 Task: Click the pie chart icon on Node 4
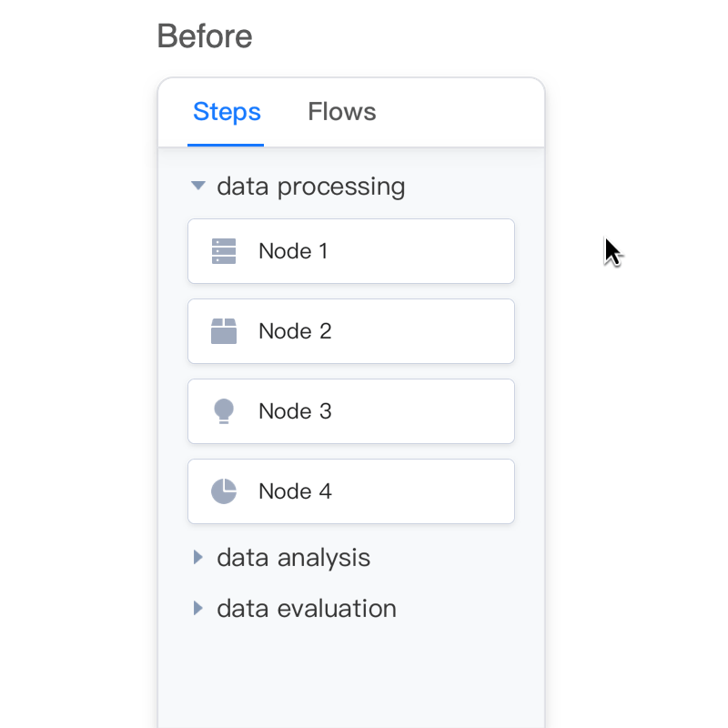click(224, 491)
